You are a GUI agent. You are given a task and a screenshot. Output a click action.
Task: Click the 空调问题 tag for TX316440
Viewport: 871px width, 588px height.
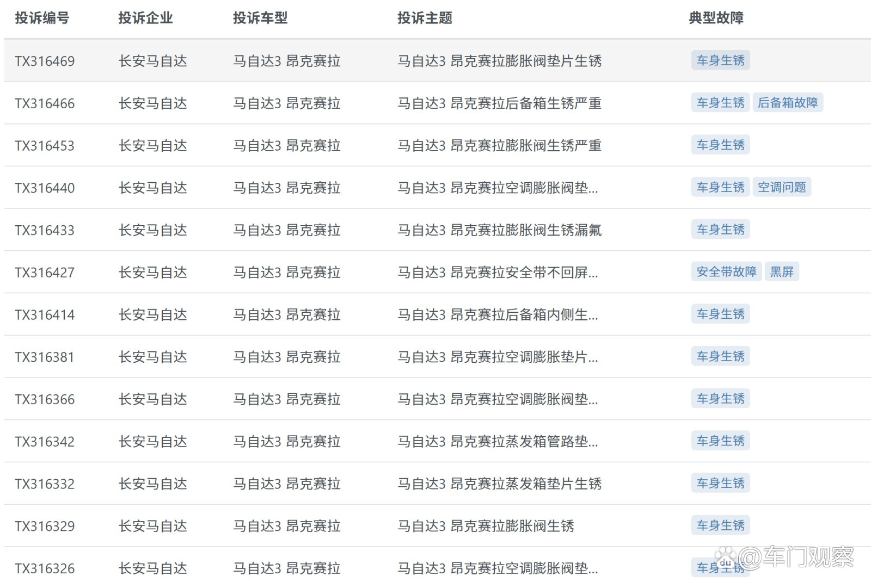782,187
